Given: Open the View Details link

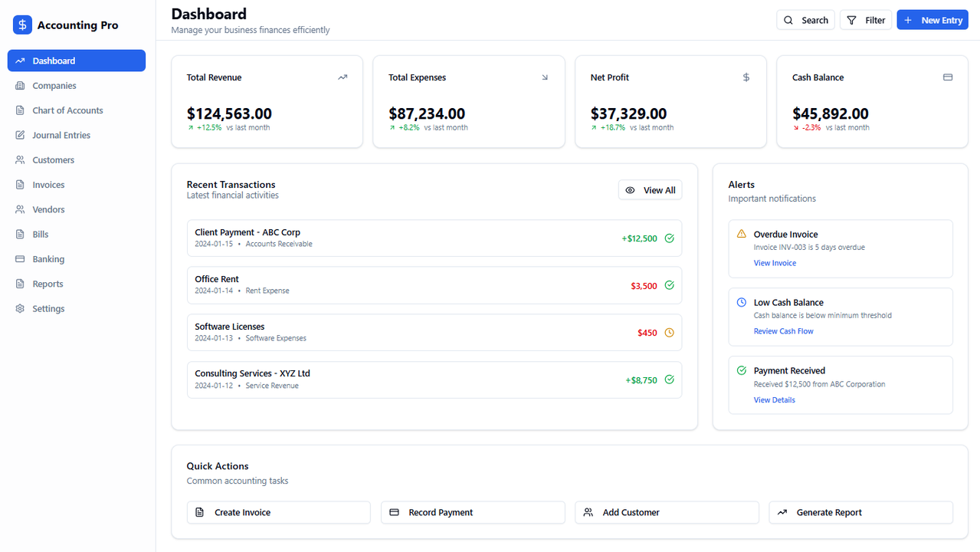Looking at the screenshot, I should click(774, 399).
